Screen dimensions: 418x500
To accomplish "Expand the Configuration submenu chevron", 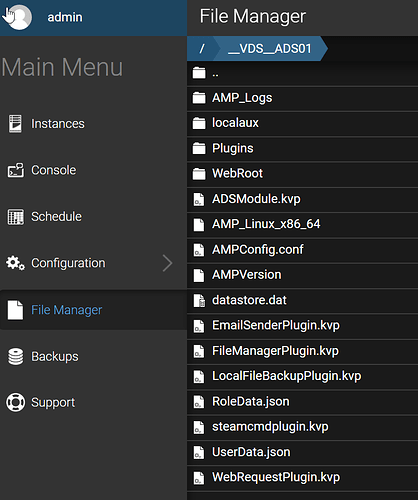I will pyautogui.click(x=168, y=263).
